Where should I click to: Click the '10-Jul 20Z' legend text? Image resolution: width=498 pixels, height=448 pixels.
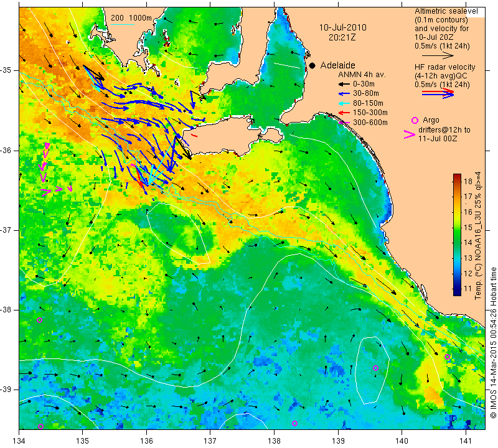tap(434, 37)
